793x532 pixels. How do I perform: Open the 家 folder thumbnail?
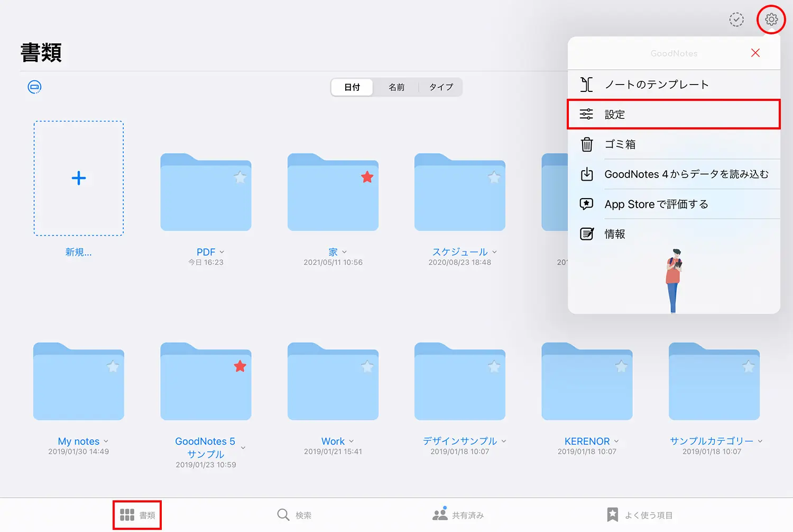[x=333, y=192]
